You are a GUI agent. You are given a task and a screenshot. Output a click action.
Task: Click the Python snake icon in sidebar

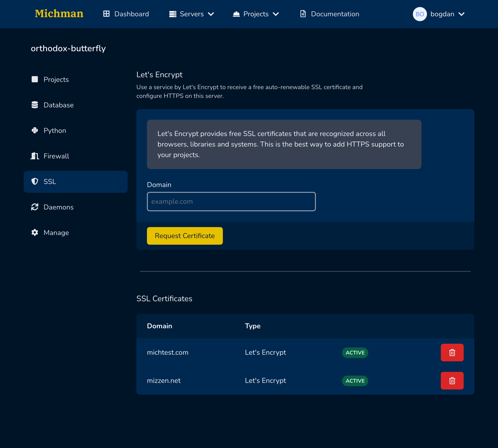click(35, 130)
